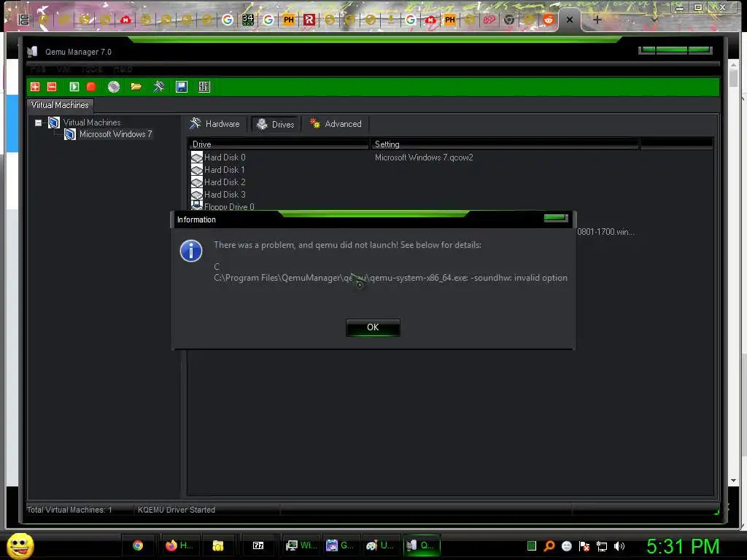747x560 pixels.
Task: Open a new browser tab with plus
Action: (597, 20)
